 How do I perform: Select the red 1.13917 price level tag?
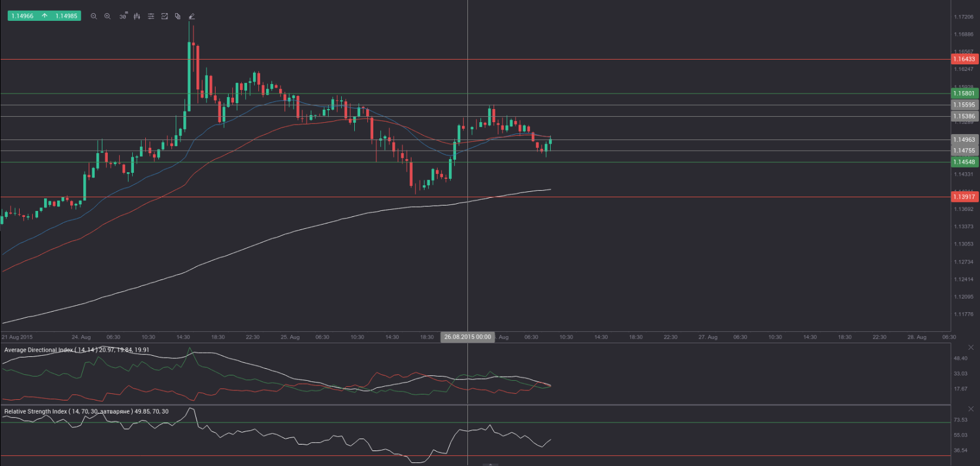(964, 197)
